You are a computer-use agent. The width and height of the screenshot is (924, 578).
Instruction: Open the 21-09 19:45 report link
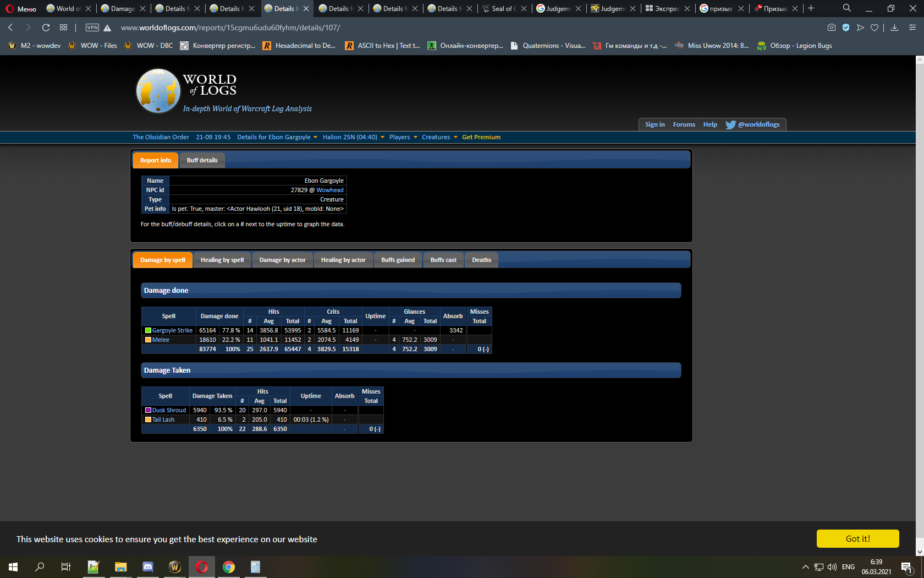tap(213, 137)
